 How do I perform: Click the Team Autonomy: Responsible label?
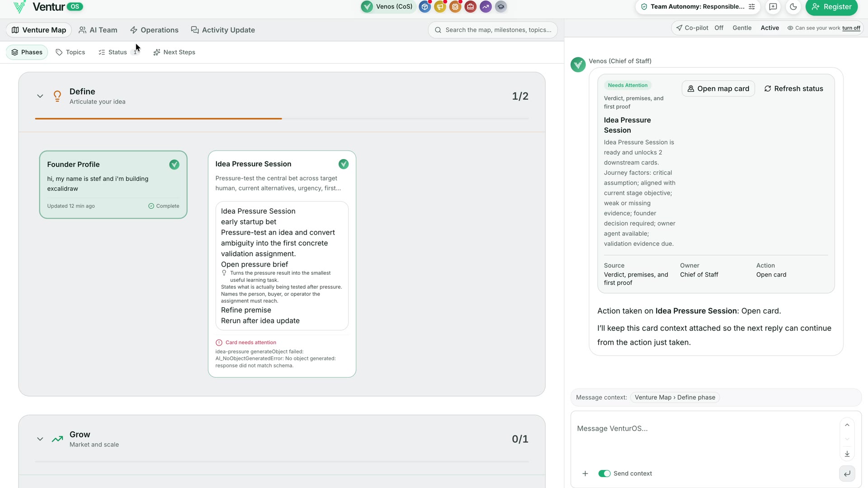click(697, 7)
